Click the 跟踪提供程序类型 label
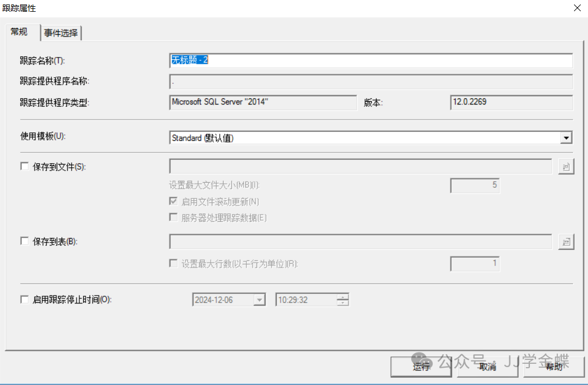Image resolution: width=588 pixels, height=385 pixels. [55, 102]
